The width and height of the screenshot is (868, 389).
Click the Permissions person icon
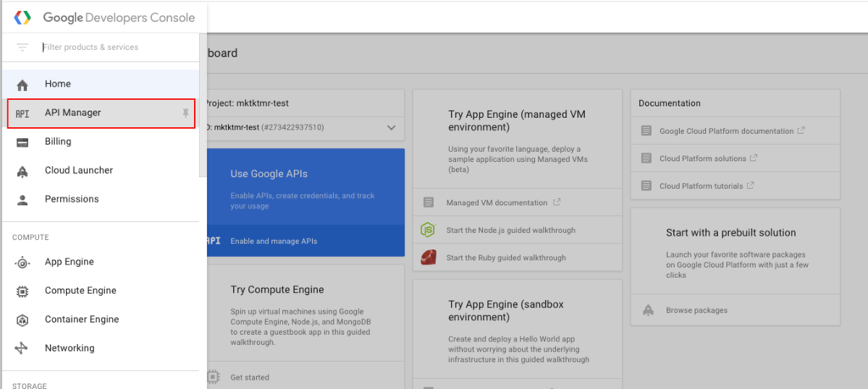coord(22,200)
